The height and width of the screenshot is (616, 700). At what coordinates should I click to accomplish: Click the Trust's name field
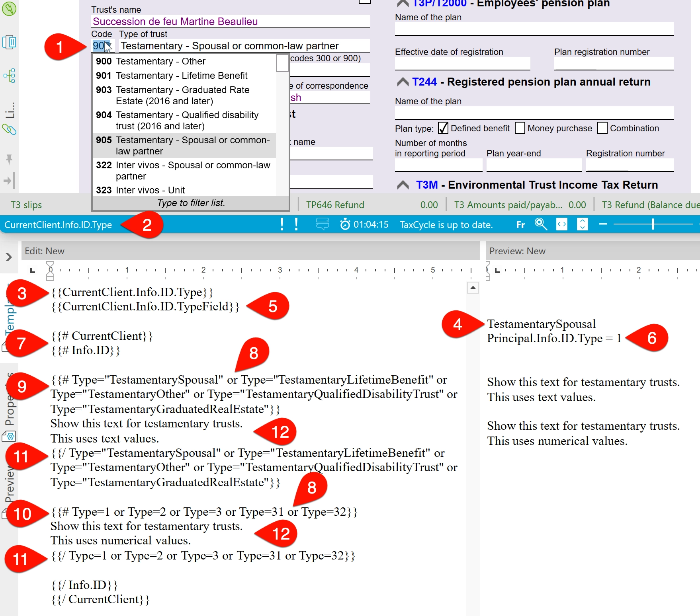point(231,21)
